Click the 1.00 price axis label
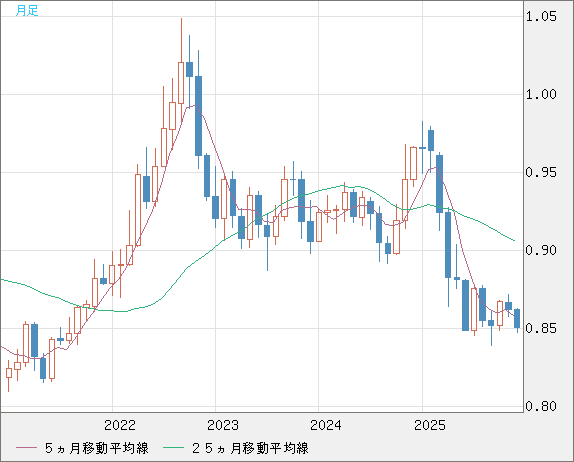 pyautogui.click(x=541, y=94)
